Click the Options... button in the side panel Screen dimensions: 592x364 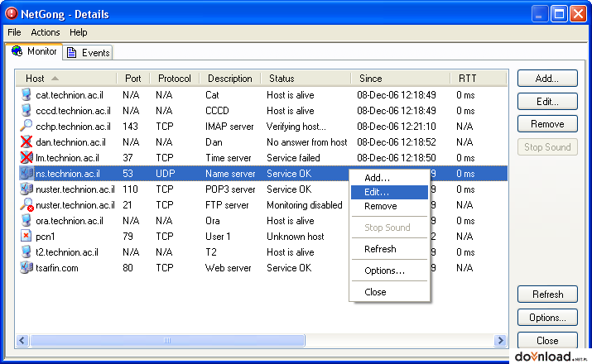click(x=547, y=318)
